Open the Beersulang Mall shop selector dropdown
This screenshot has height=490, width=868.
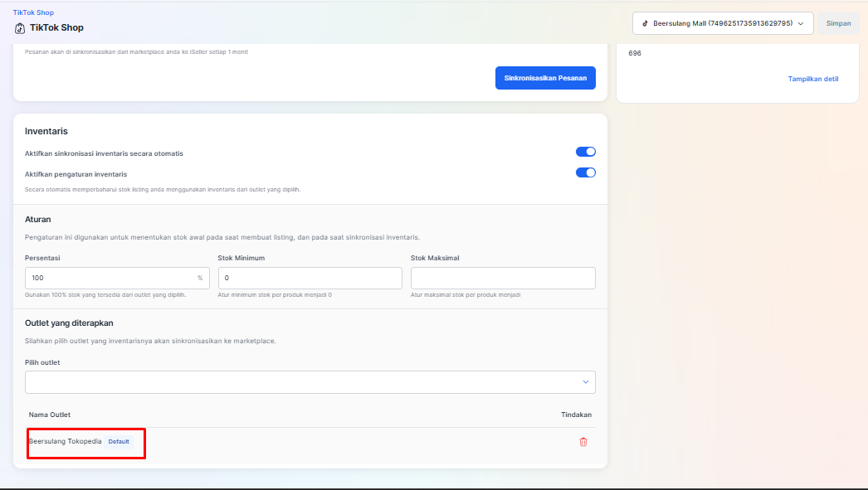point(723,23)
